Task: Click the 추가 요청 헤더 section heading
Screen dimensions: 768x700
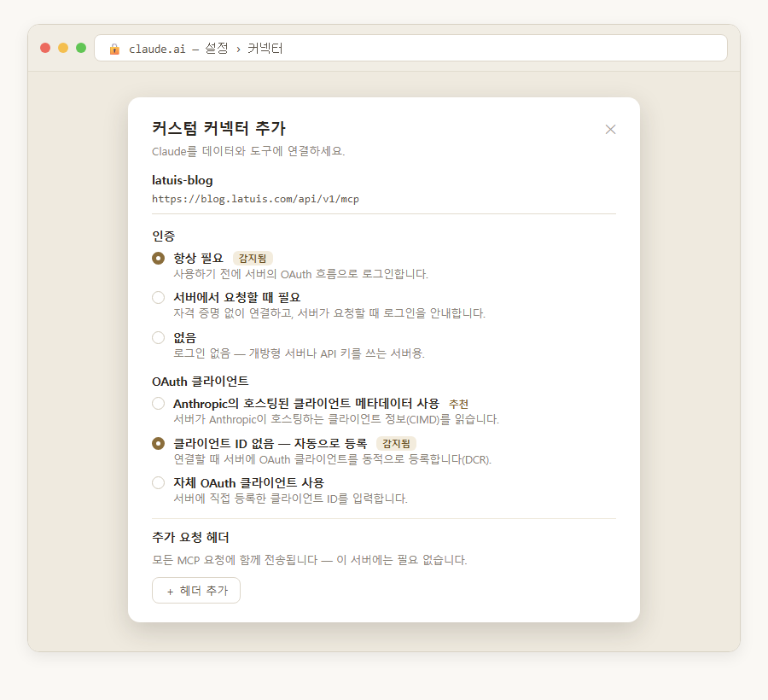Action: [x=190, y=537]
